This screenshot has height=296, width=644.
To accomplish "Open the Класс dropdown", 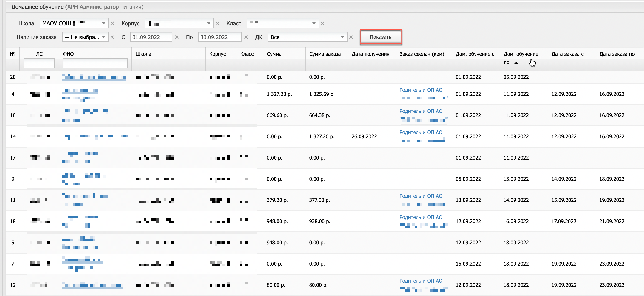I will (x=283, y=23).
